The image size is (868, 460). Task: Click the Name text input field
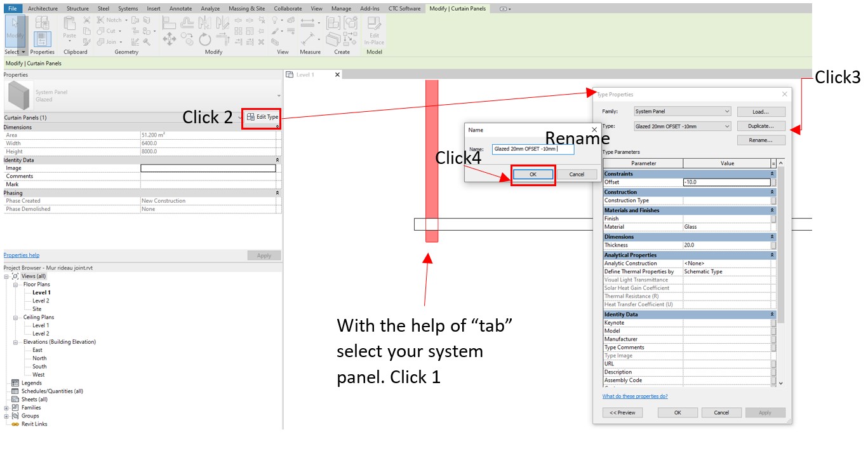pyautogui.click(x=533, y=149)
